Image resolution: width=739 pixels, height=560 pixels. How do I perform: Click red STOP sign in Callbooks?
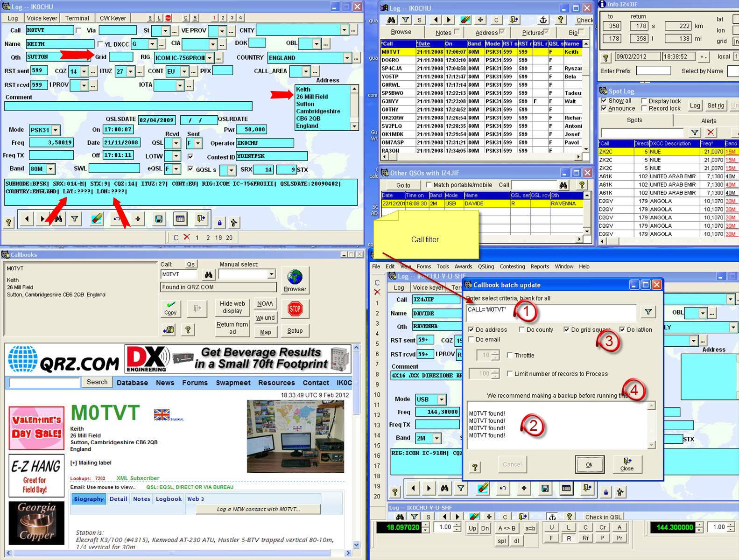pos(295,309)
